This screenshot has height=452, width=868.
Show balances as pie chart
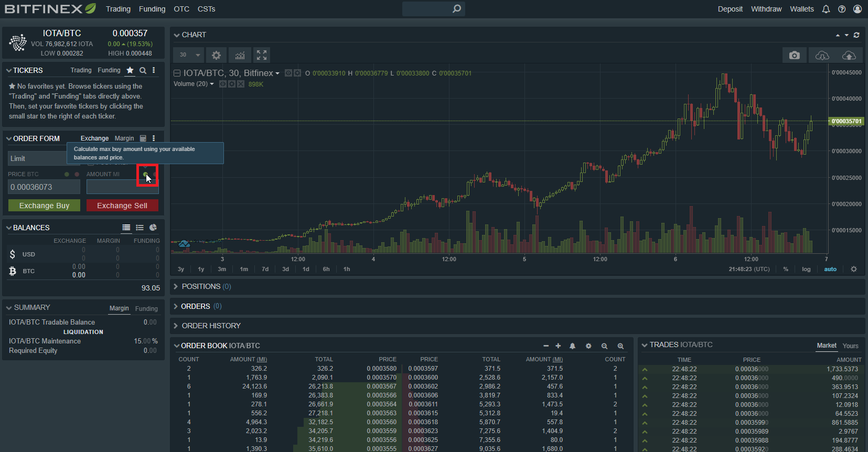pos(153,228)
